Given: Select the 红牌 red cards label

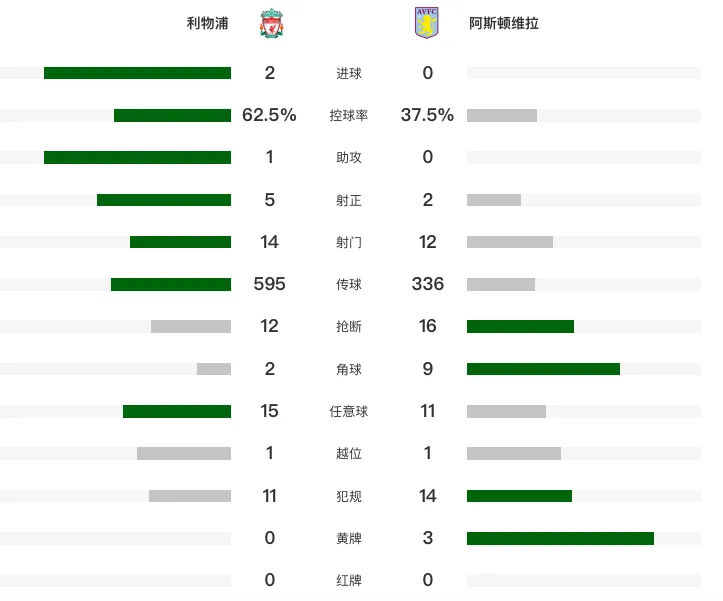Looking at the screenshot, I should (349, 580).
